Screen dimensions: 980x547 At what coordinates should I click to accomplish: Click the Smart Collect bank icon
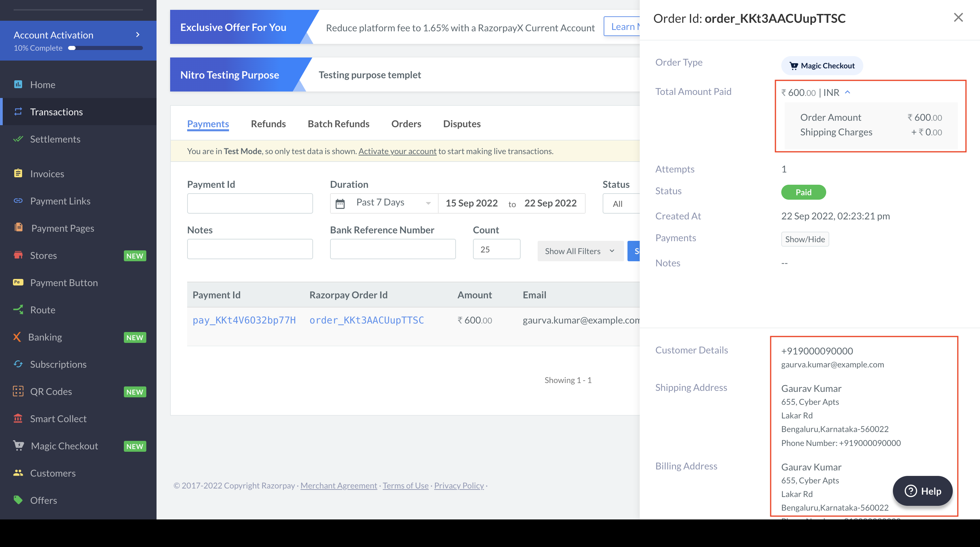[x=18, y=418]
